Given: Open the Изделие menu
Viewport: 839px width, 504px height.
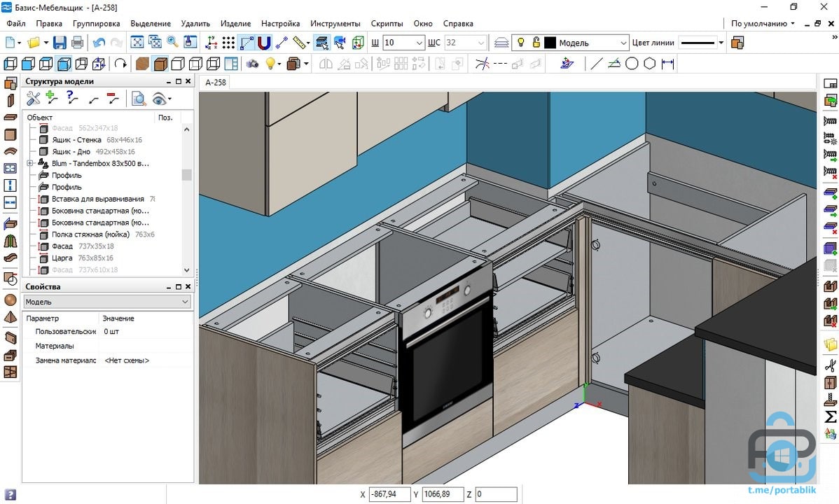Looking at the screenshot, I should click(235, 23).
